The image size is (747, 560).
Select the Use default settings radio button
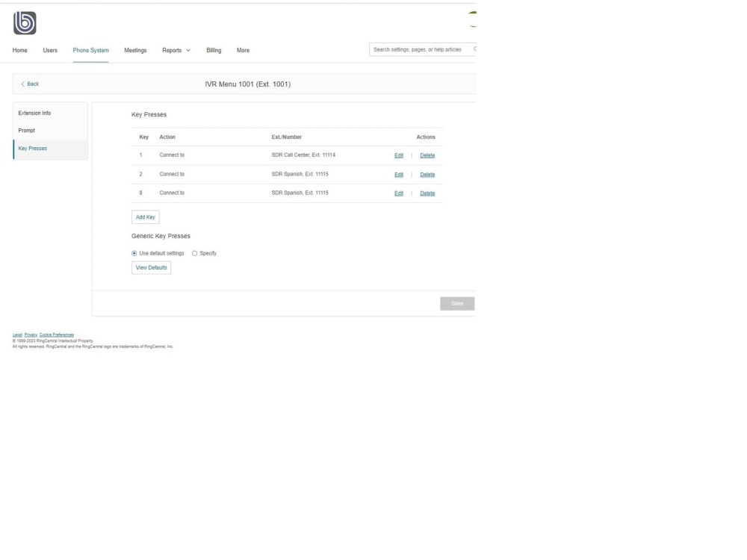pyautogui.click(x=133, y=253)
